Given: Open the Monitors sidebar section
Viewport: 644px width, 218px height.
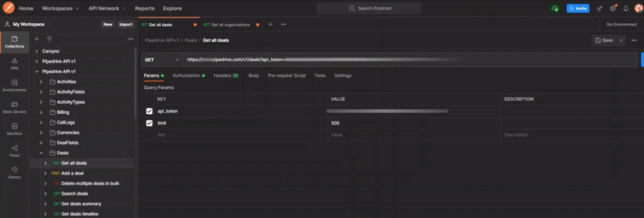Looking at the screenshot, I should 15,129.
